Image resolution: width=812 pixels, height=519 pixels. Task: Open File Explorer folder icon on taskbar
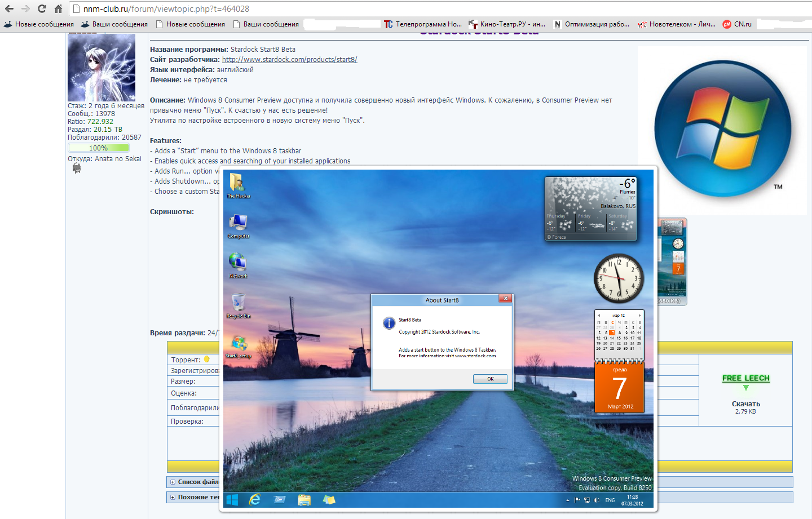point(304,500)
